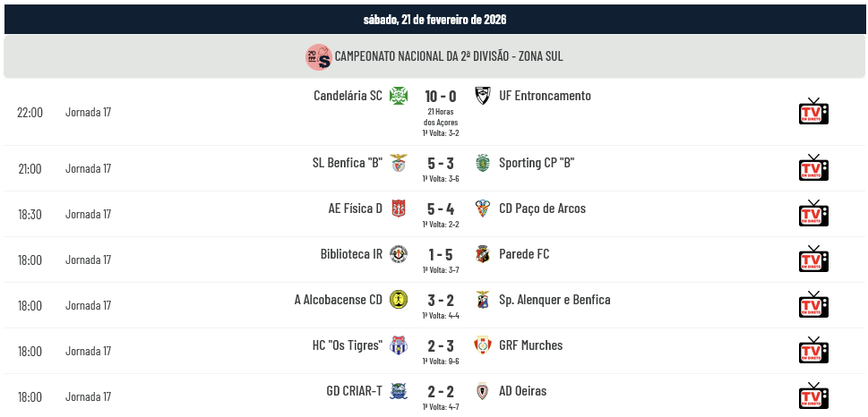This screenshot has height=417, width=868.
Task: Click the 5 - 3 Benfica-Sporting score
Action: coord(441,164)
